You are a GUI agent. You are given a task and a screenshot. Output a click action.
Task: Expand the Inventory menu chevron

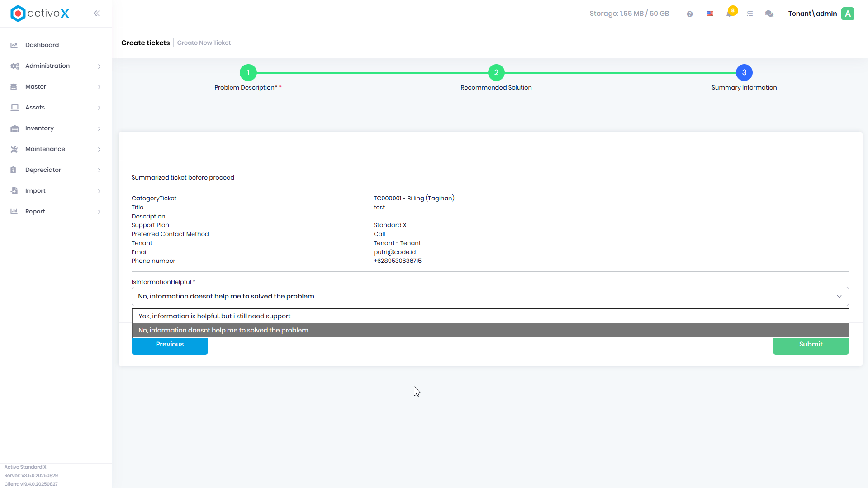pos(99,129)
